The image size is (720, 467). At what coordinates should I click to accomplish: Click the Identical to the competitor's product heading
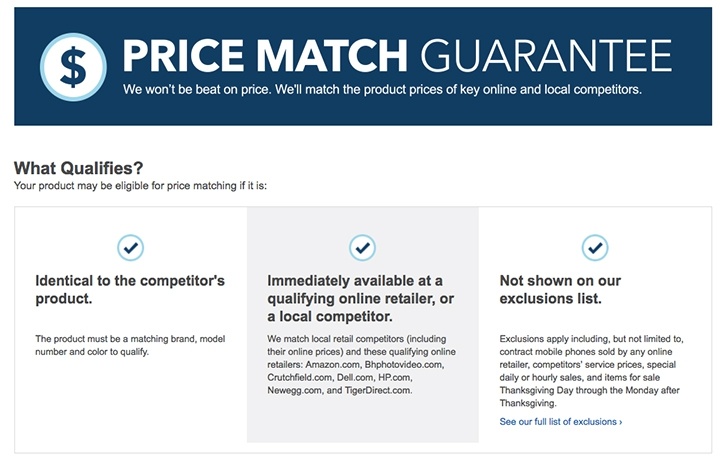130,289
